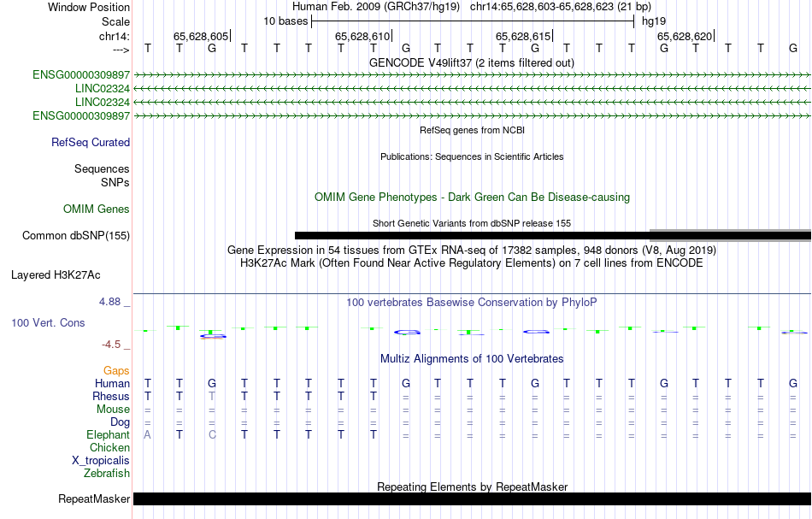Click the PhyloP upper limit value 4.88
Screen dimensions: 812x519
tap(109, 302)
